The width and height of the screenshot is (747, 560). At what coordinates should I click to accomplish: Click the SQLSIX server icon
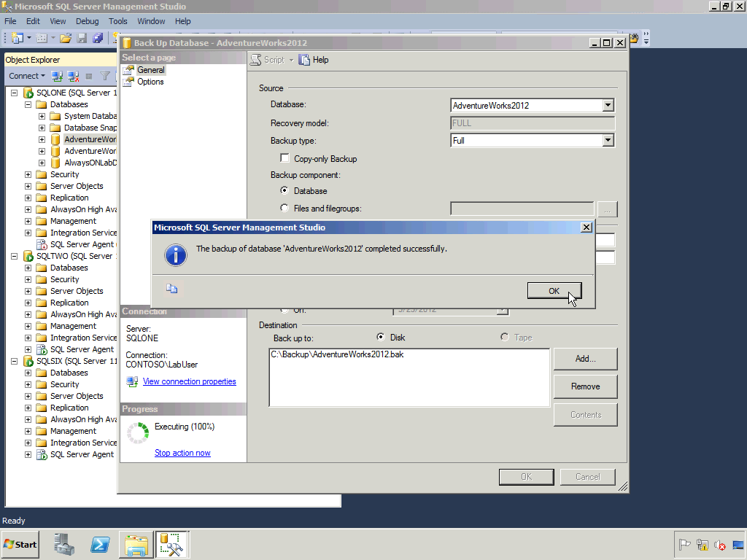coord(28,361)
